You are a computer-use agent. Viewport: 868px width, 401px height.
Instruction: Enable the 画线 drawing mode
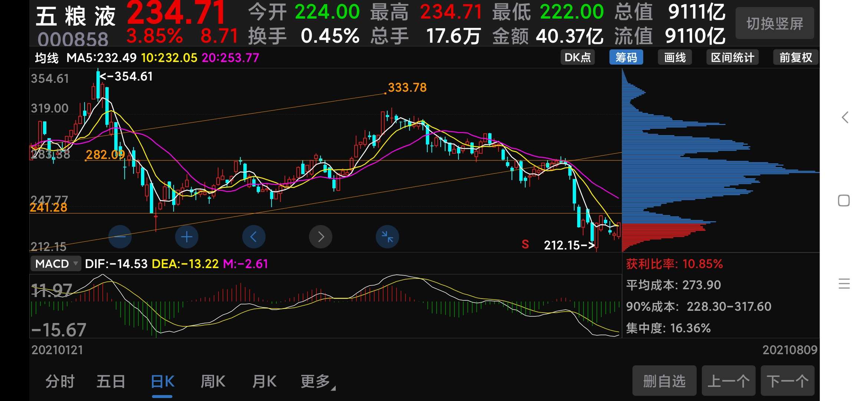[x=675, y=58]
